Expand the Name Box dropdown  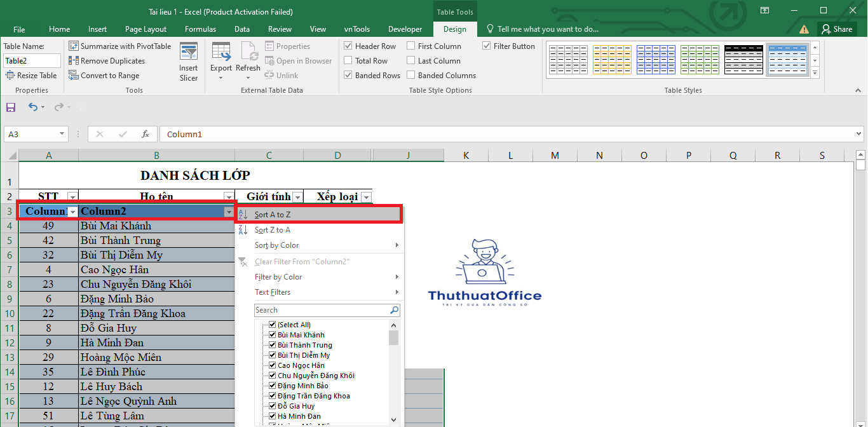tap(62, 134)
